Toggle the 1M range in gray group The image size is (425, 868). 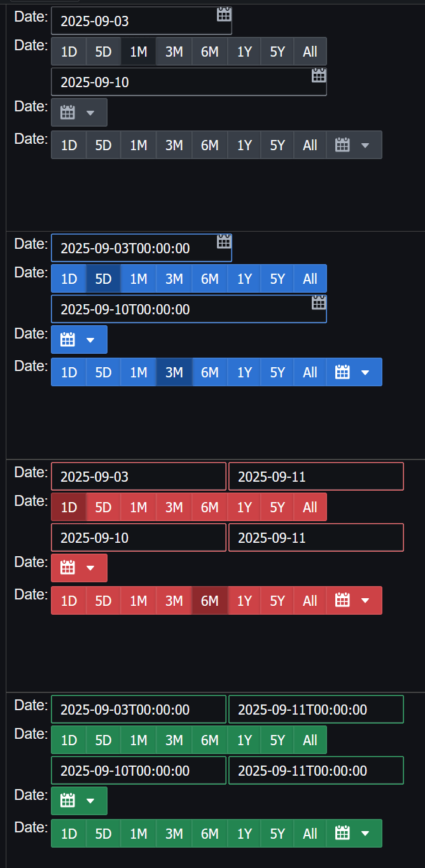coord(139,52)
